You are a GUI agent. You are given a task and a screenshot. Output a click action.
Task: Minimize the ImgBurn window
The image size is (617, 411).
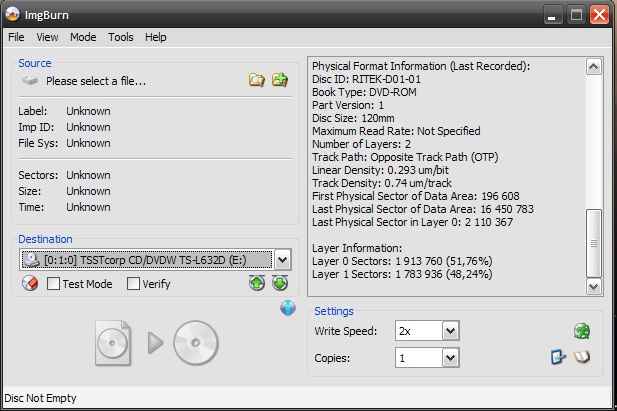[552, 15]
